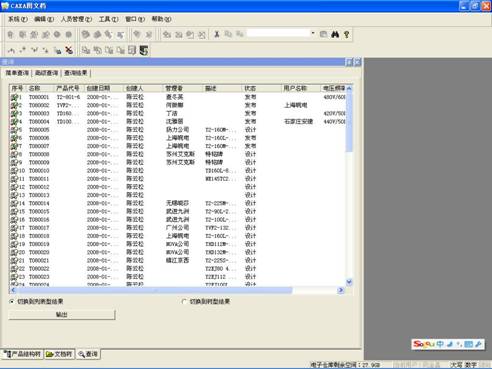Open the 编辑 menu

44,19
